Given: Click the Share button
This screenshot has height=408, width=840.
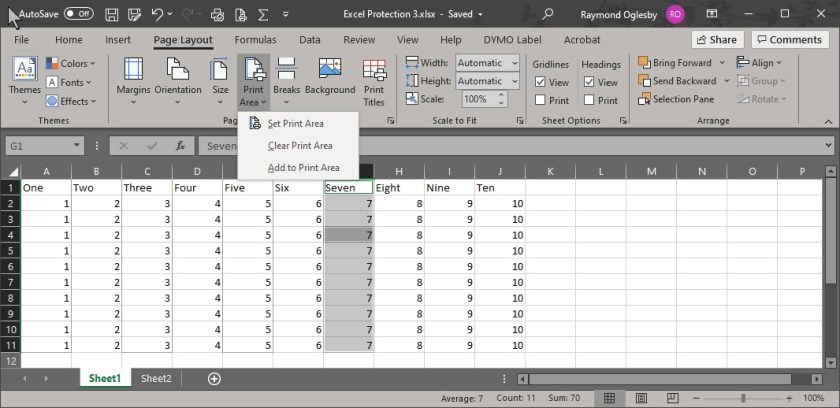Looking at the screenshot, I should [717, 40].
